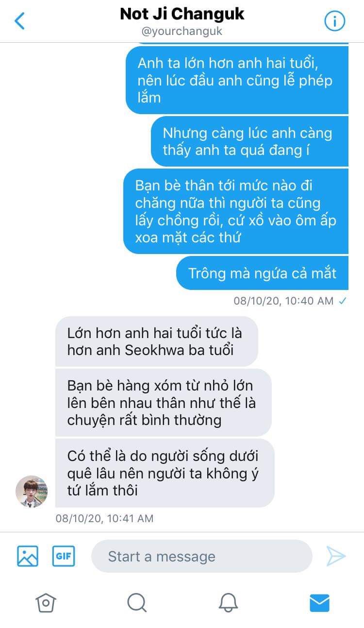Tap the 10:40 AM sent timestamp
The height and width of the screenshot is (628, 364).
(x=283, y=301)
